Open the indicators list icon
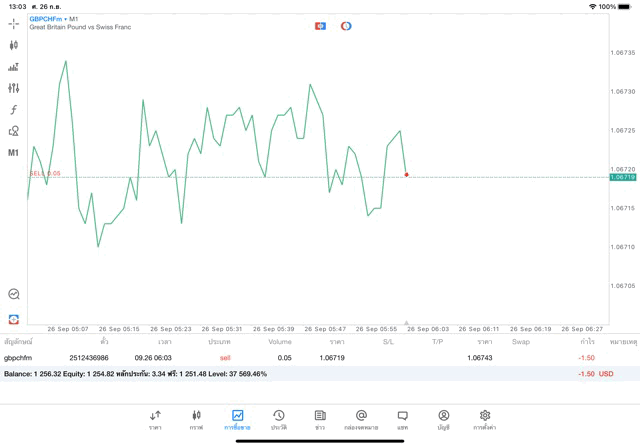The width and height of the screenshot is (640, 447). 13,67
